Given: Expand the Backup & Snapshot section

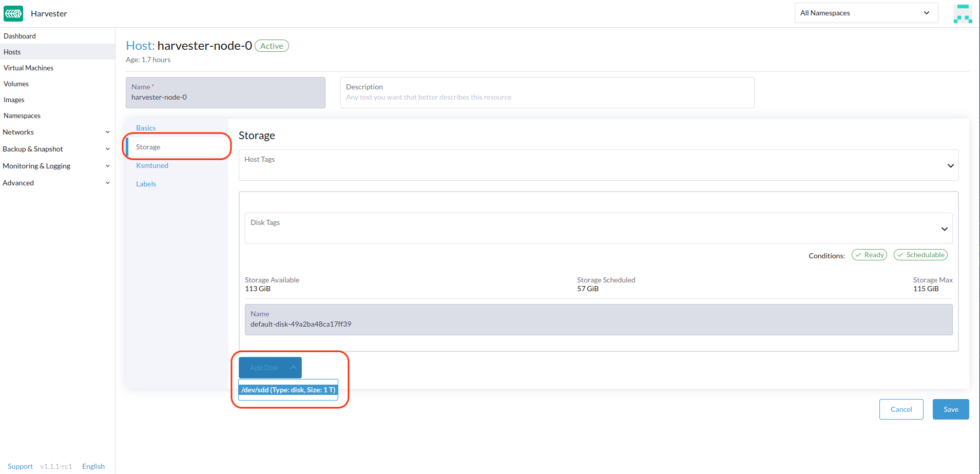Looking at the screenshot, I should point(56,149).
